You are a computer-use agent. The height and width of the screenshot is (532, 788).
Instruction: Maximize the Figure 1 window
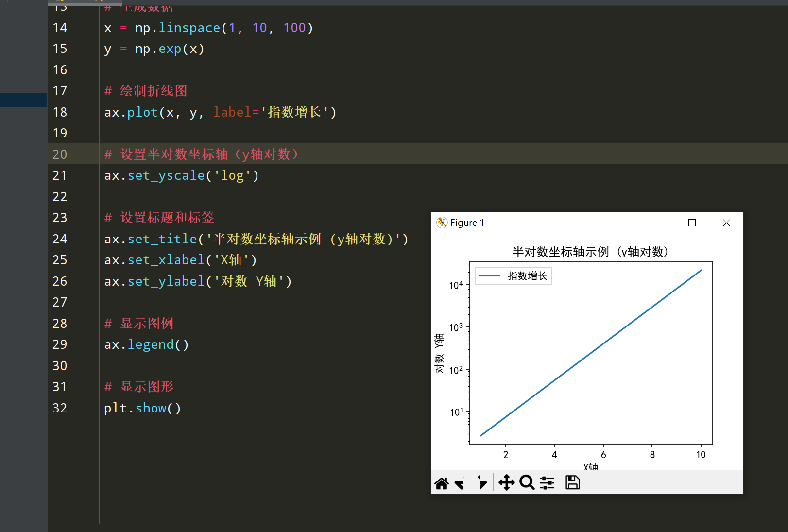point(692,223)
